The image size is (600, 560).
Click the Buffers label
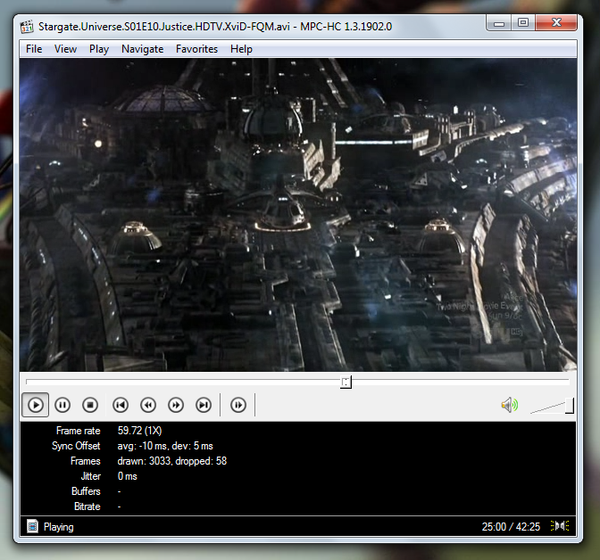click(86, 491)
